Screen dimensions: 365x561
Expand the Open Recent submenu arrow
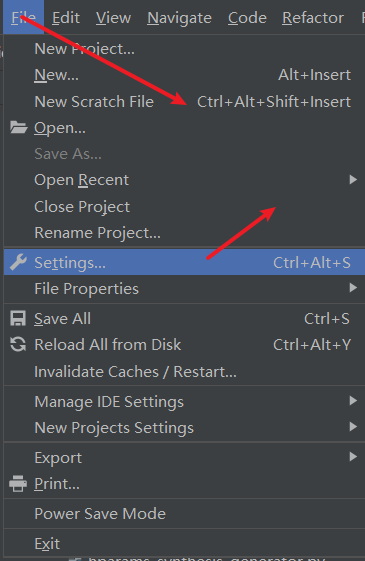[x=353, y=180]
